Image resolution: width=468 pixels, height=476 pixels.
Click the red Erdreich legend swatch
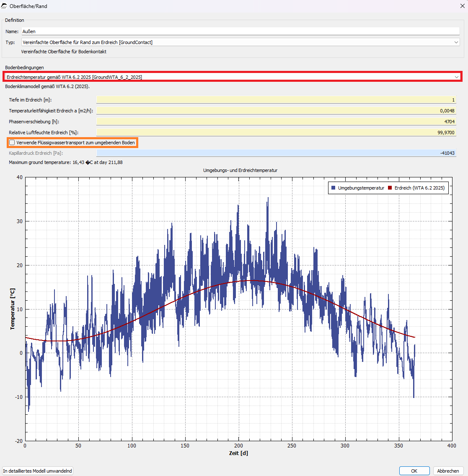click(x=390, y=188)
